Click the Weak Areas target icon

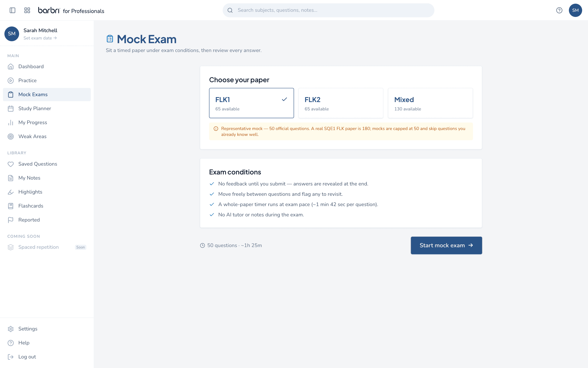[x=11, y=136]
